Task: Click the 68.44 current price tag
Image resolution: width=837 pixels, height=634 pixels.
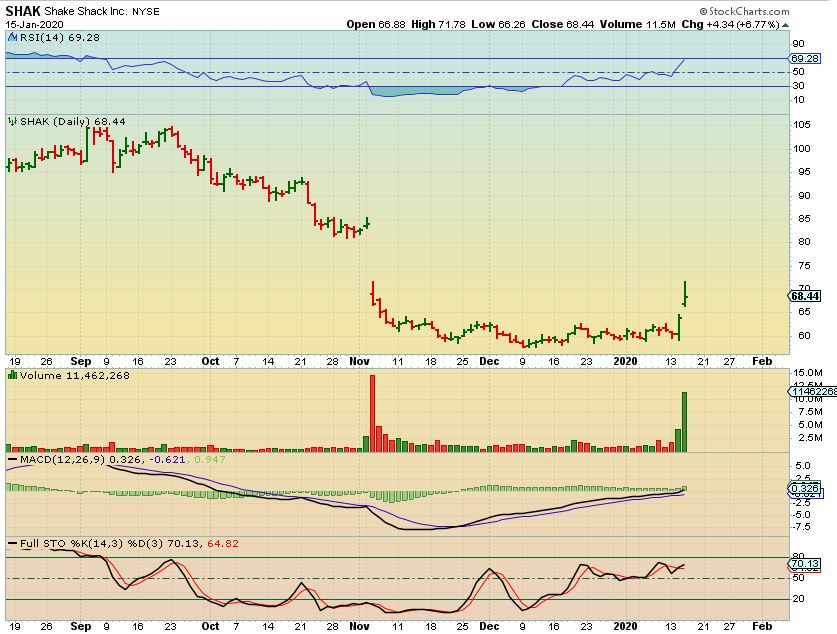Action: pyautogui.click(x=804, y=295)
